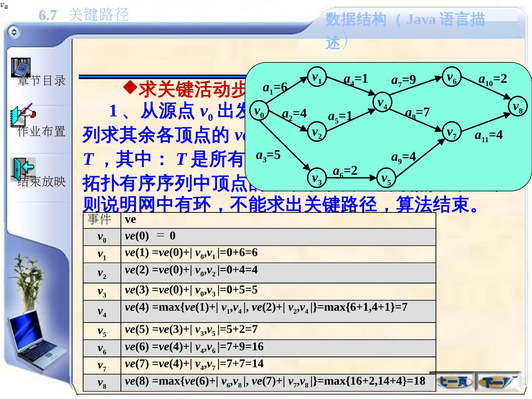Select node v3 in the graph

[317, 178]
